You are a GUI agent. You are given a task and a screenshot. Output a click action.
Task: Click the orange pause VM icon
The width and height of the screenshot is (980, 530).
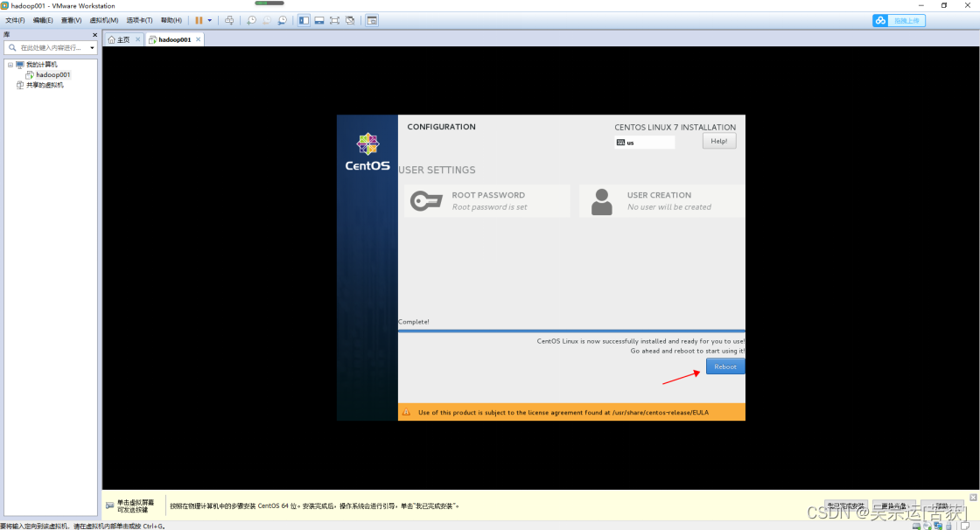coord(199,21)
